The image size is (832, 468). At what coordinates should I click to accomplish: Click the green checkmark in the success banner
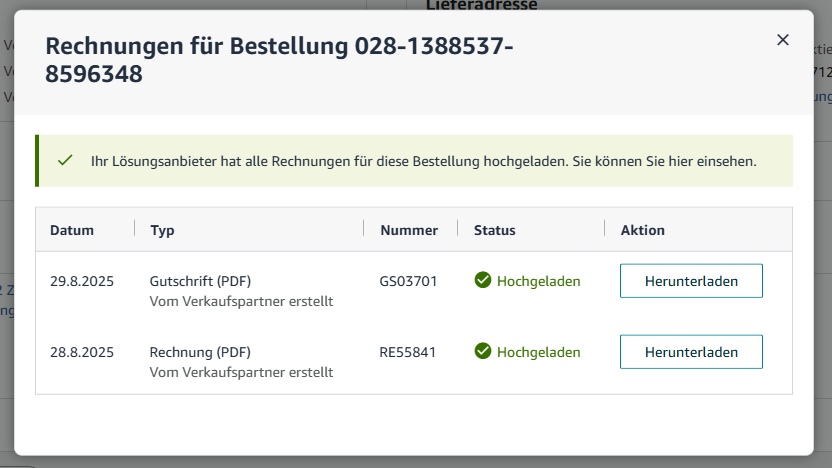pos(66,161)
